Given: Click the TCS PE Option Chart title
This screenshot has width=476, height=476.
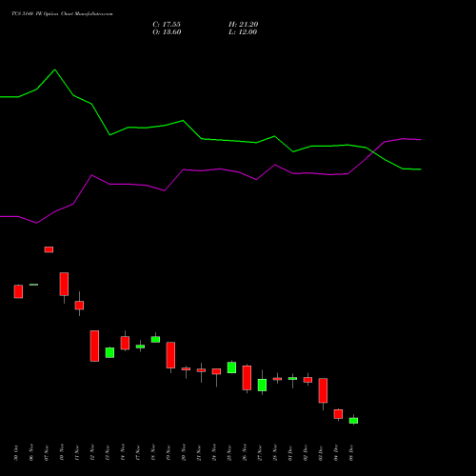Looking at the screenshot, I should (62, 14).
